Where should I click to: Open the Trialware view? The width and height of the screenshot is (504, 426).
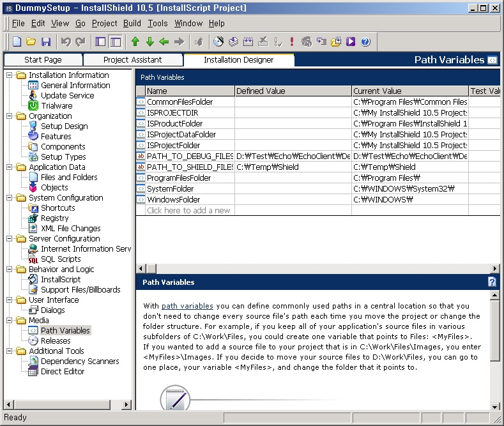point(57,106)
